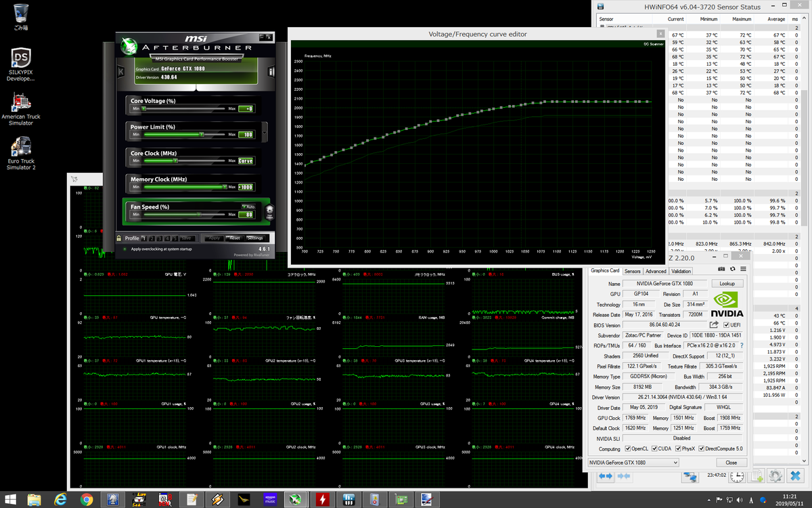Toggle Fan Speed Auto mode

point(248,207)
